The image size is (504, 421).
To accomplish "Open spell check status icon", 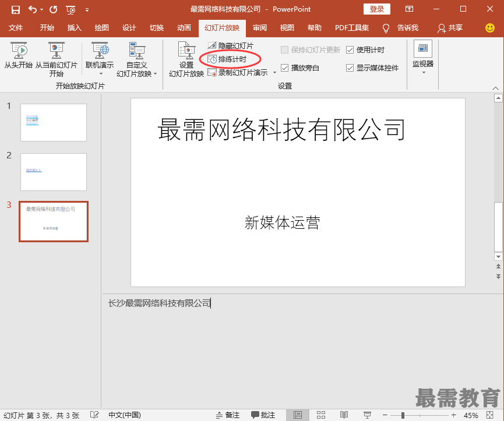I will pos(94,415).
